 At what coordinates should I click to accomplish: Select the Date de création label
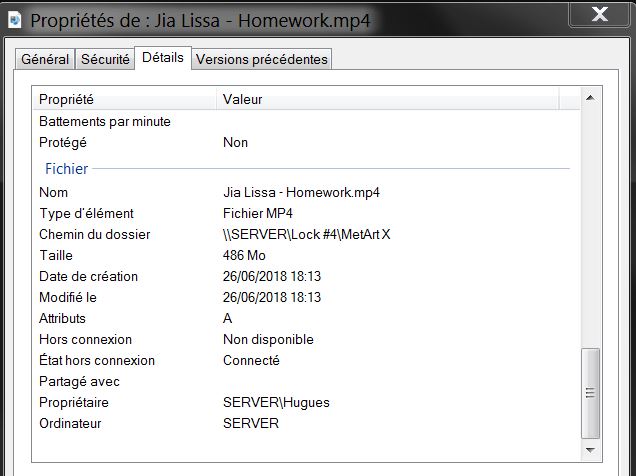click(x=88, y=277)
